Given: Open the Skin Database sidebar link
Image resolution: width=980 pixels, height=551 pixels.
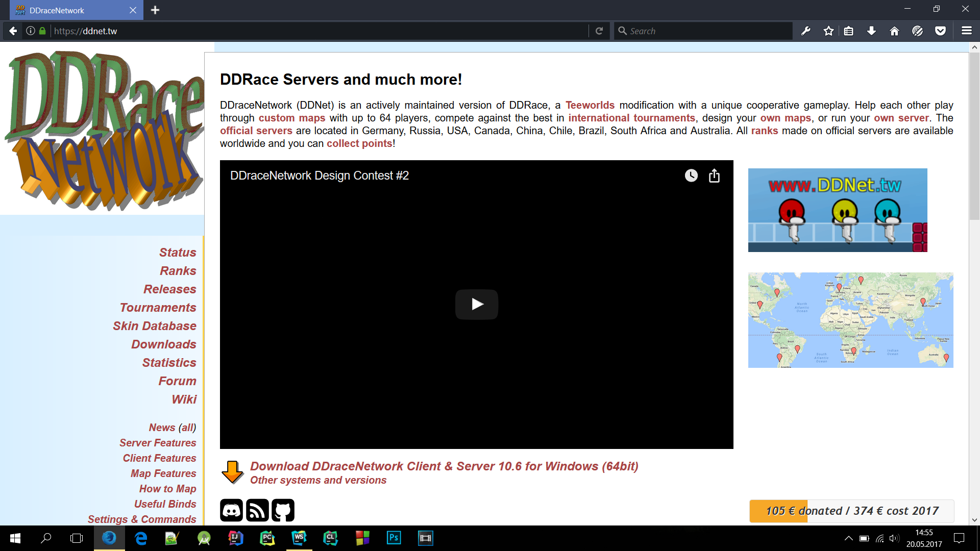Looking at the screenshot, I should click(x=154, y=326).
